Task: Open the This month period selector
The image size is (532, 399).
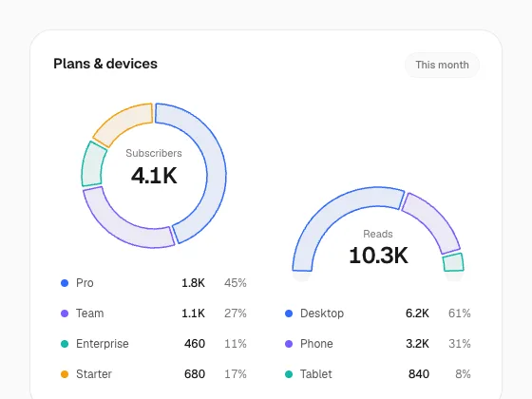Action: coord(442,65)
